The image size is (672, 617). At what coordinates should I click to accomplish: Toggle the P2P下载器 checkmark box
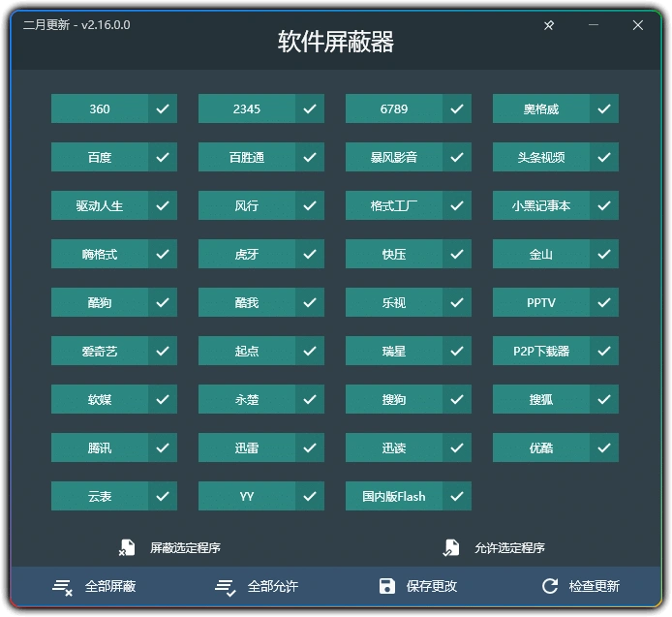tap(604, 352)
